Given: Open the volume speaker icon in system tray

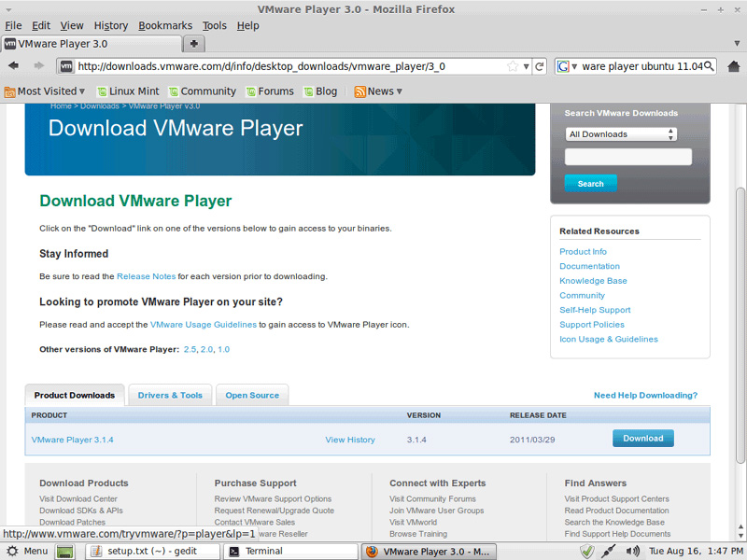Looking at the screenshot, I should coord(633,552).
